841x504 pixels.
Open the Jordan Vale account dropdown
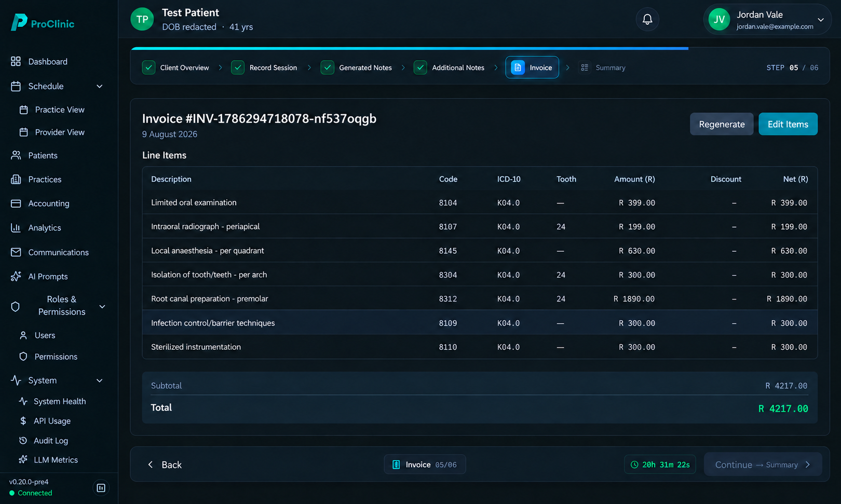tap(767, 20)
